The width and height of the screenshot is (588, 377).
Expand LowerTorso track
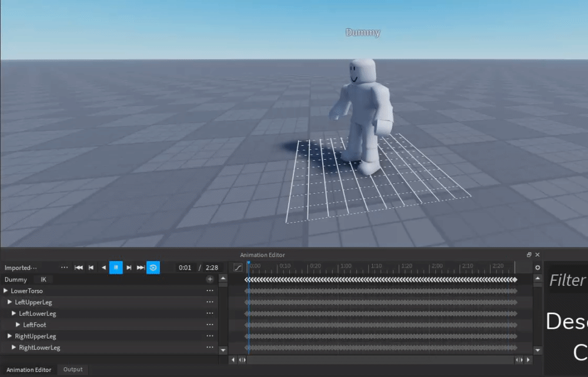tap(6, 291)
